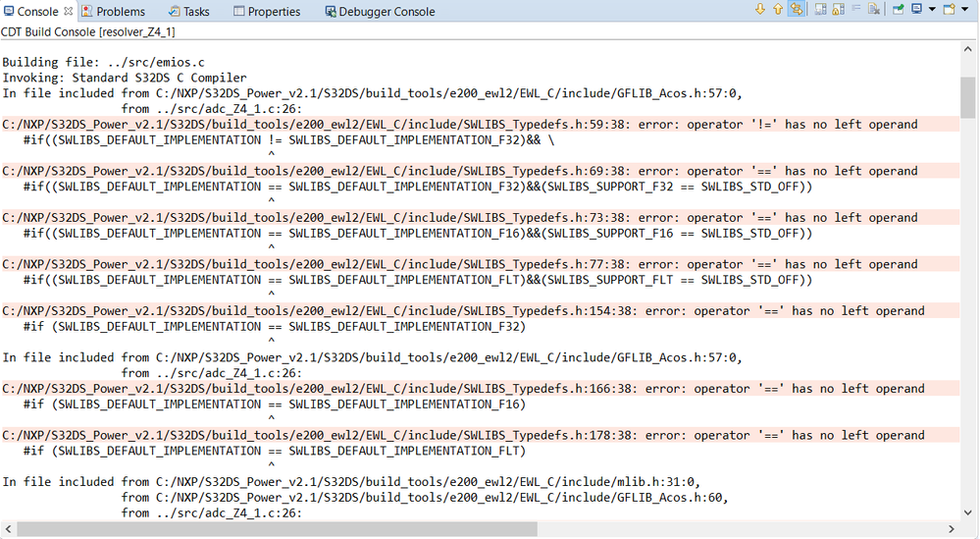Click 'Building file: ../src/emios.c' line

click(x=103, y=62)
